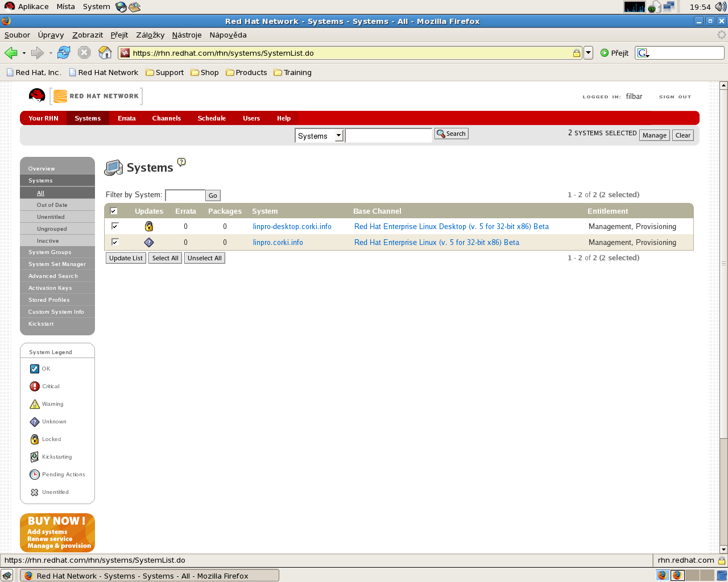
Task: Click in the Filter by System field
Action: [185, 195]
